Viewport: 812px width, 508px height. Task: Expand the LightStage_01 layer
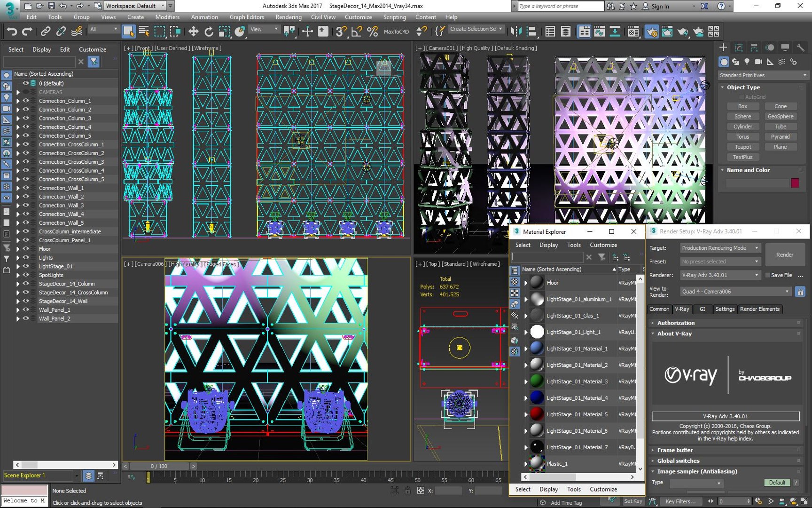coord(18,266)
